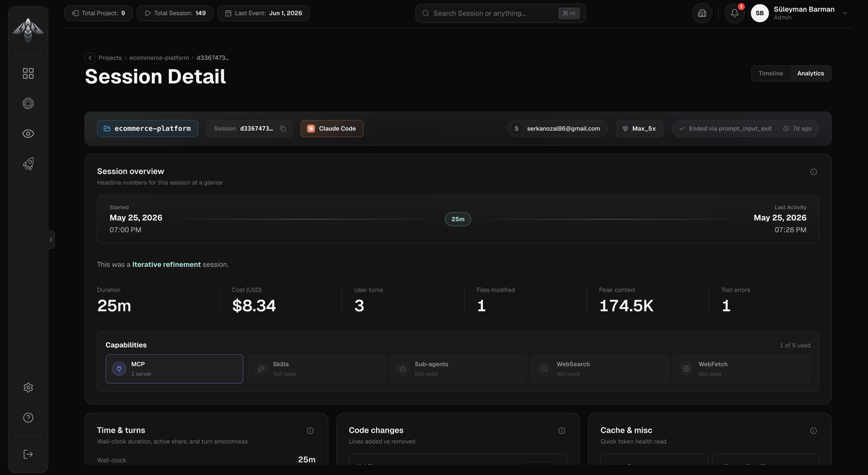
Task: Click the Sub-agents robot icon
Action: click(402, 369)
